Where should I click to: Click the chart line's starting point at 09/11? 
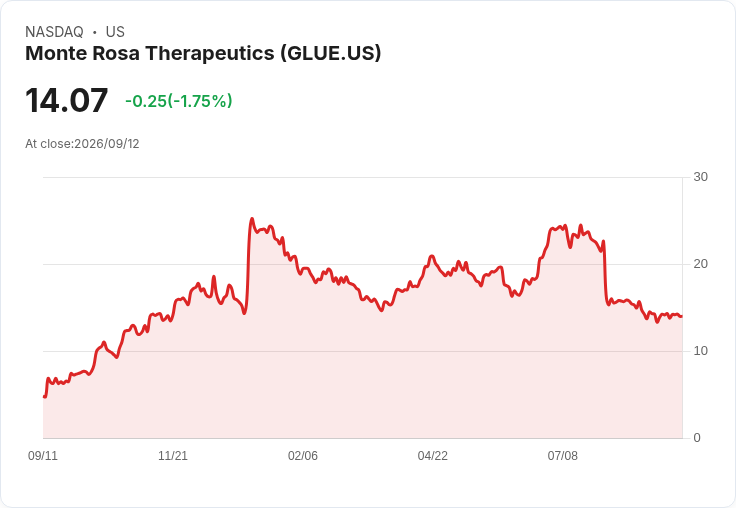click(44, 397)
